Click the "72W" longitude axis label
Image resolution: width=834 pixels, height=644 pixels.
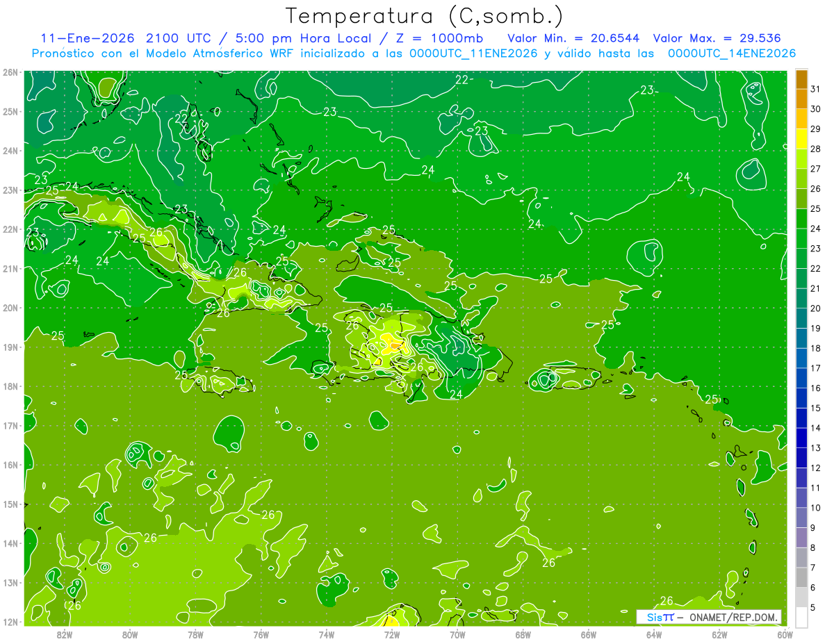pos(392,635)
